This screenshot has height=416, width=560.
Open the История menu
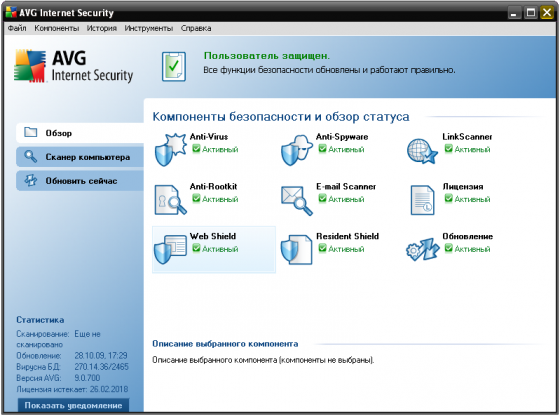(x=101, y=28)
